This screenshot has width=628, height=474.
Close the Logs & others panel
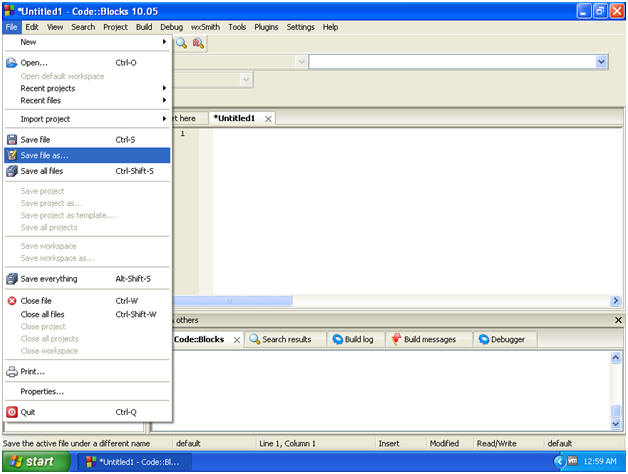coord(618,320)
